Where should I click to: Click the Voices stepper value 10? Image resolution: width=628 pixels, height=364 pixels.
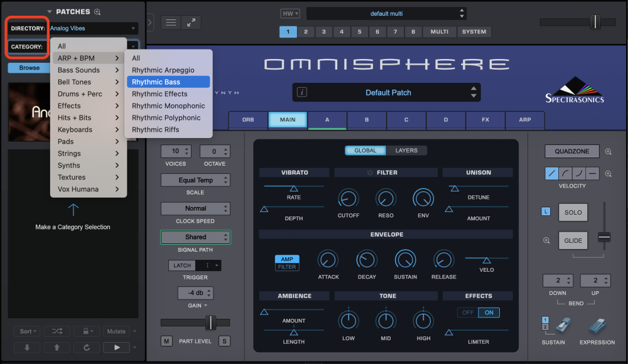[x=176, y=151]
